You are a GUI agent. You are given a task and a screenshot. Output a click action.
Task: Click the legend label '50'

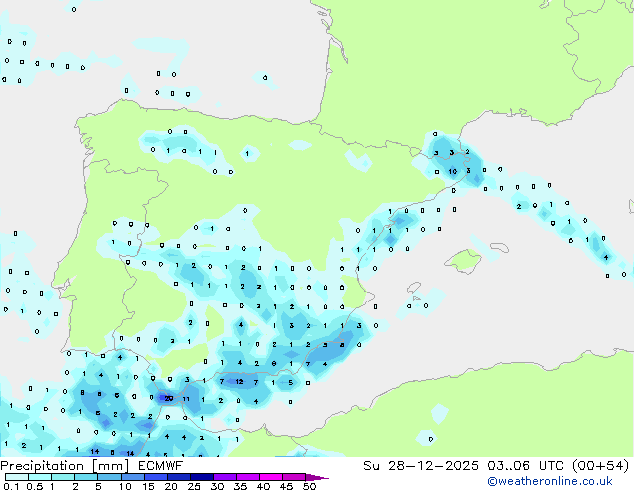pos(309,486)
